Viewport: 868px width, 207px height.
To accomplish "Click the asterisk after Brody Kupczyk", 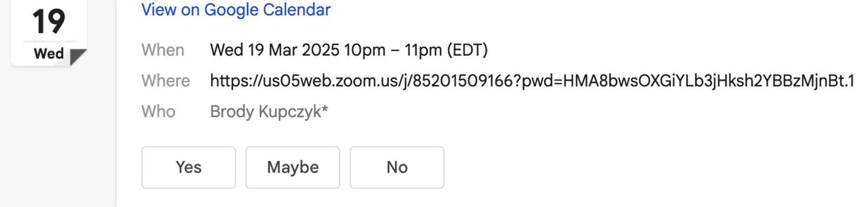I will click(325, 109).
